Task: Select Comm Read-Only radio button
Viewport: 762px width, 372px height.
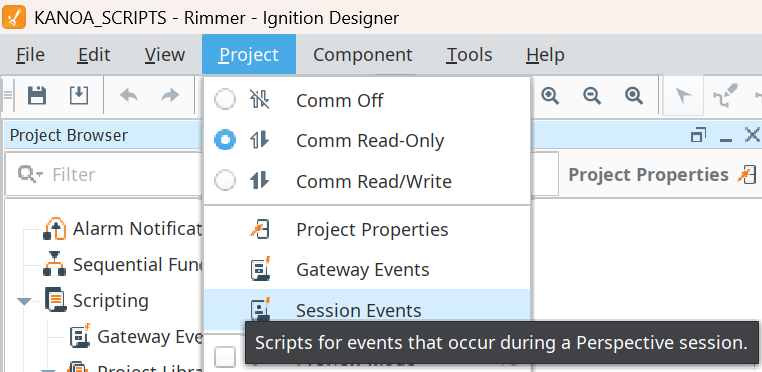Action: pos(225,141)
